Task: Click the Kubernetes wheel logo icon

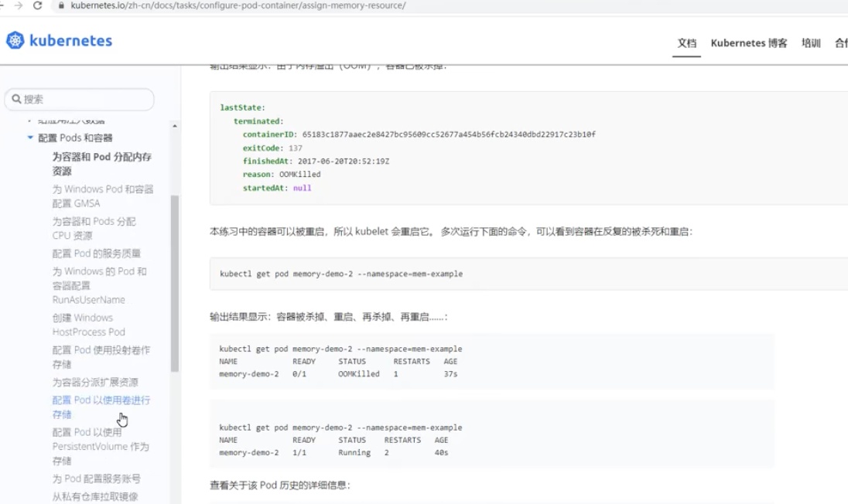Action: click(15, 40)
